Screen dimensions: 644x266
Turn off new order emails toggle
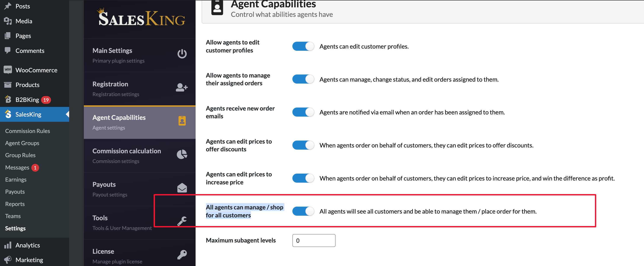[303, 112]
